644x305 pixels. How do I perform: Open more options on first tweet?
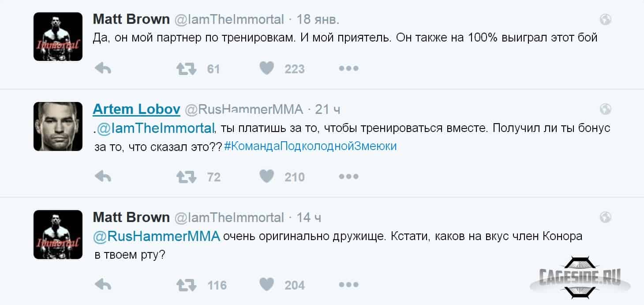(348, 68)
